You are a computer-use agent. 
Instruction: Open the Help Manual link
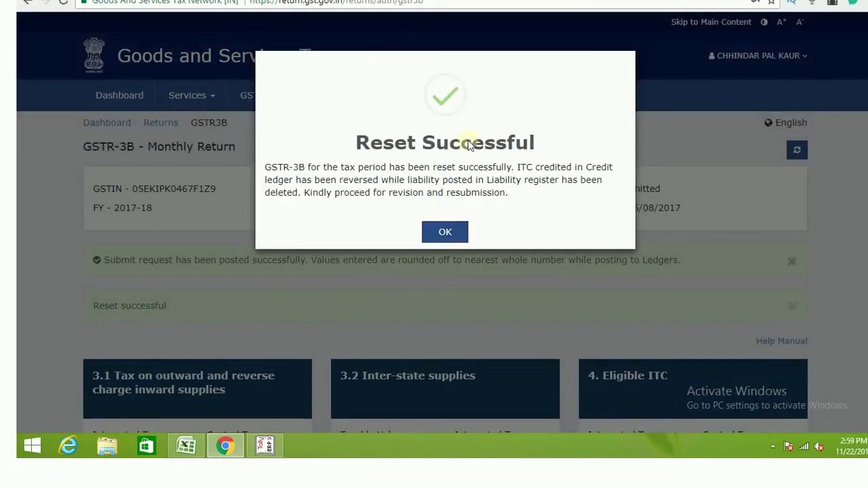tap(781, 341)
